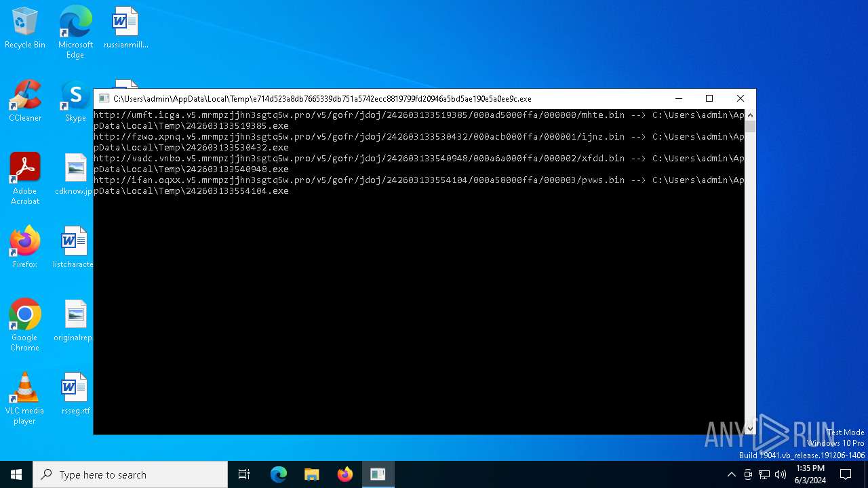Select the originalrep image file
Viewport: 868px width, 488px height.
74,321
